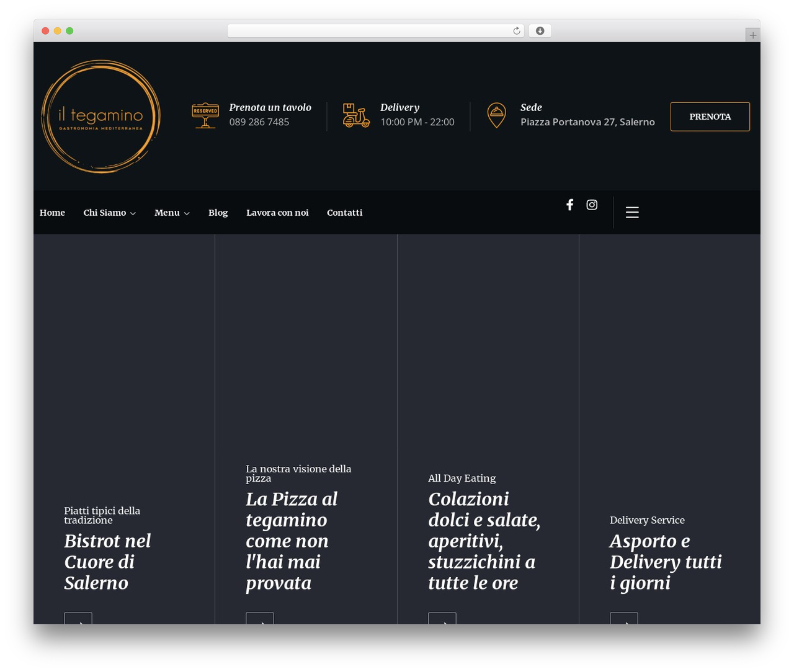The image size is (794, 672).
Task: Click the delivery scooter icon
Action: 357,116
